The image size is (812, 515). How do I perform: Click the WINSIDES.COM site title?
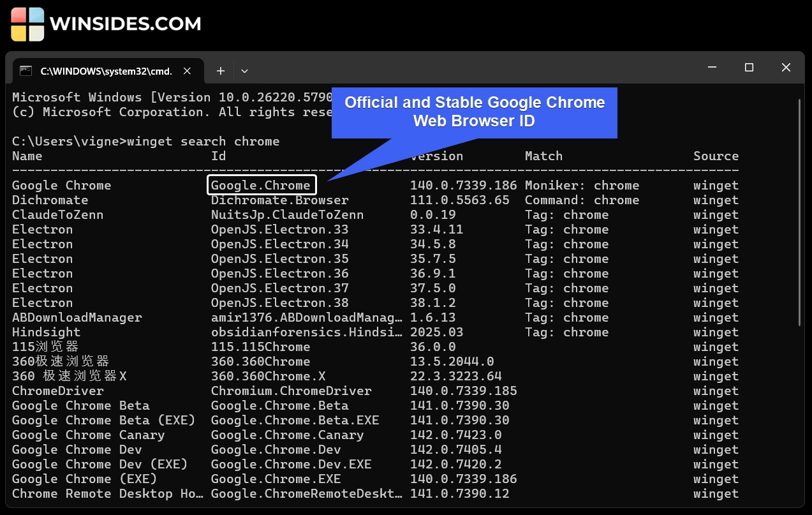click(x=125, y=24)
